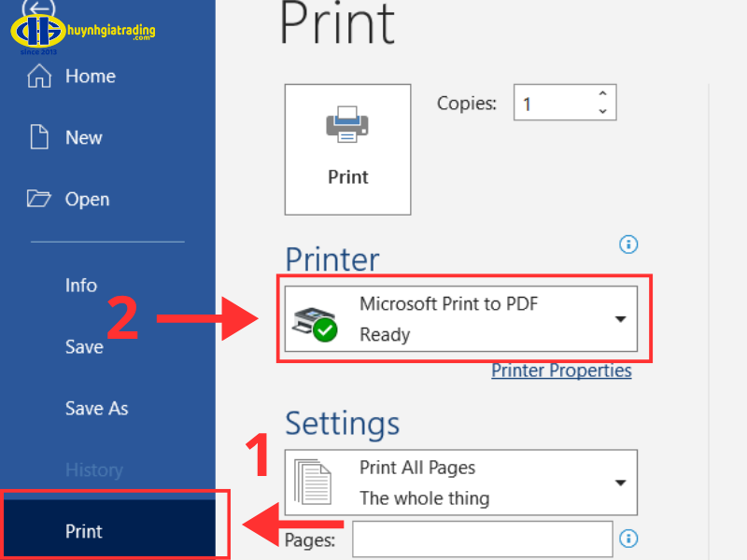Click the Open folder icon
Viewport: 747px width, 560px height.
tap(39, 199)
